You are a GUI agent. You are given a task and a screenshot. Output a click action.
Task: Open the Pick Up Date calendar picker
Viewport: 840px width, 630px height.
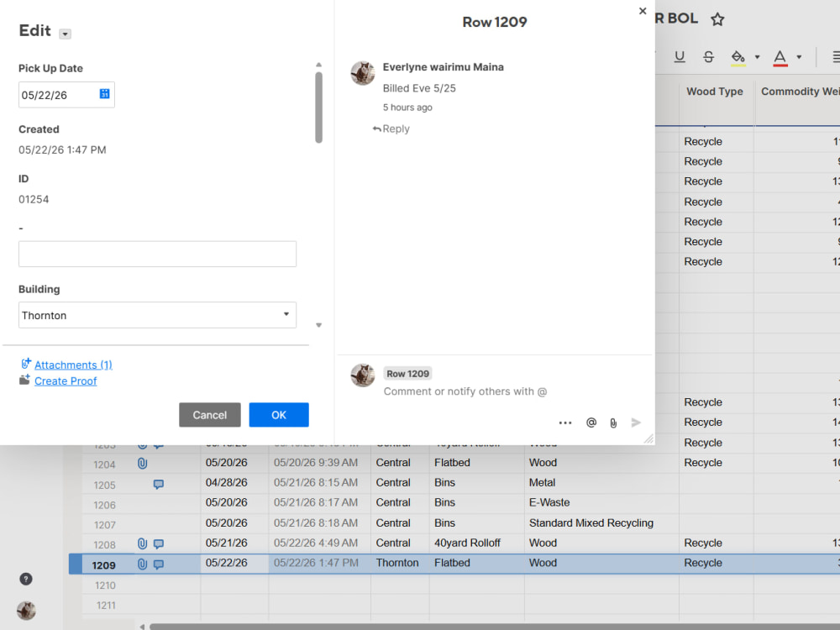click(104, 94)
